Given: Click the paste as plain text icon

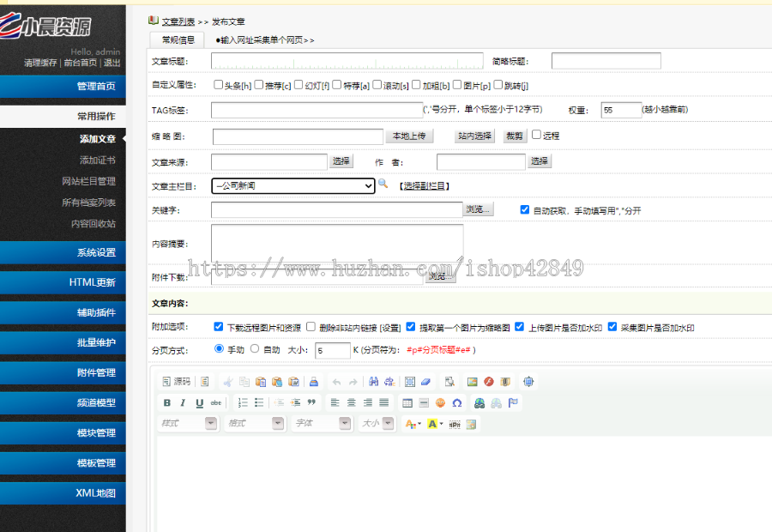Looking at the screenshot, I should pyautogui.click(x=277, y=382).
